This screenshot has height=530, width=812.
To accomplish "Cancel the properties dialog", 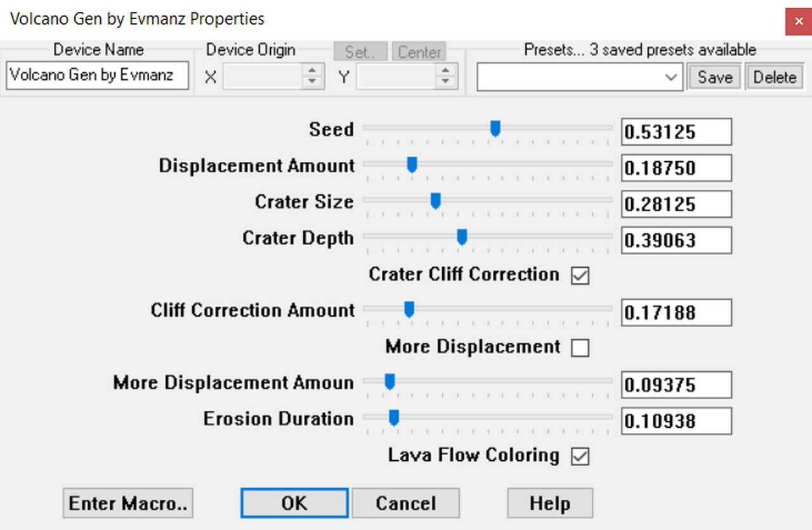I will [x=405, y=503].
